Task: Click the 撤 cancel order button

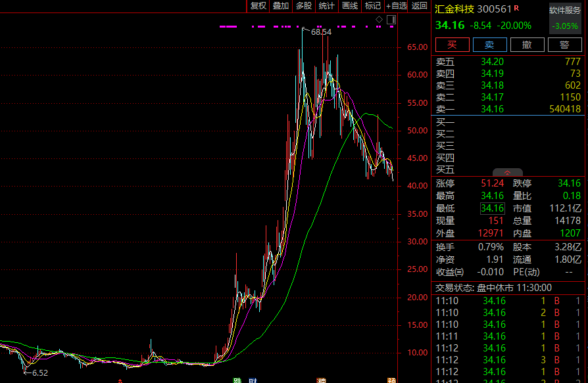Action: click(x=527, y=45)
